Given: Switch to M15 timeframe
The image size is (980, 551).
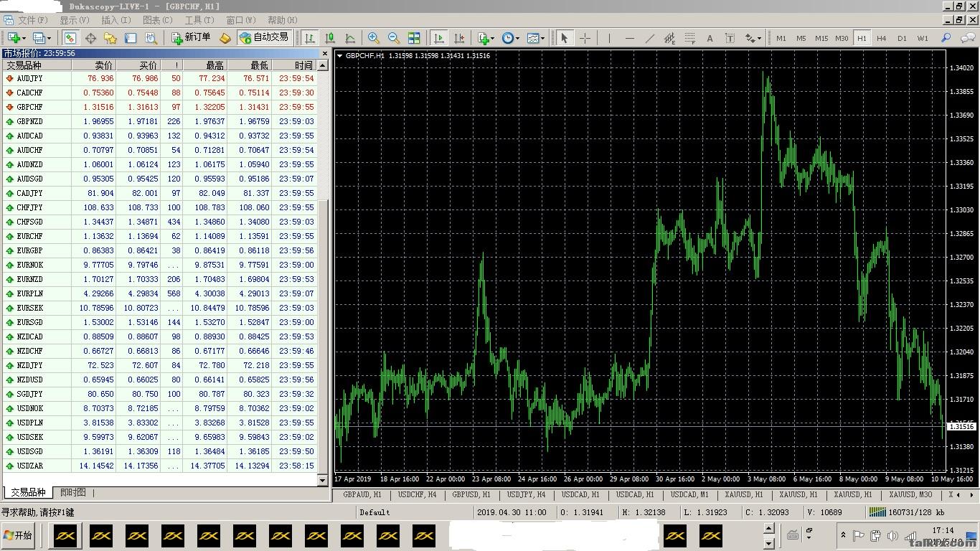Looking at the screenshot, I should pyautogui.click(x=821, y=38).
